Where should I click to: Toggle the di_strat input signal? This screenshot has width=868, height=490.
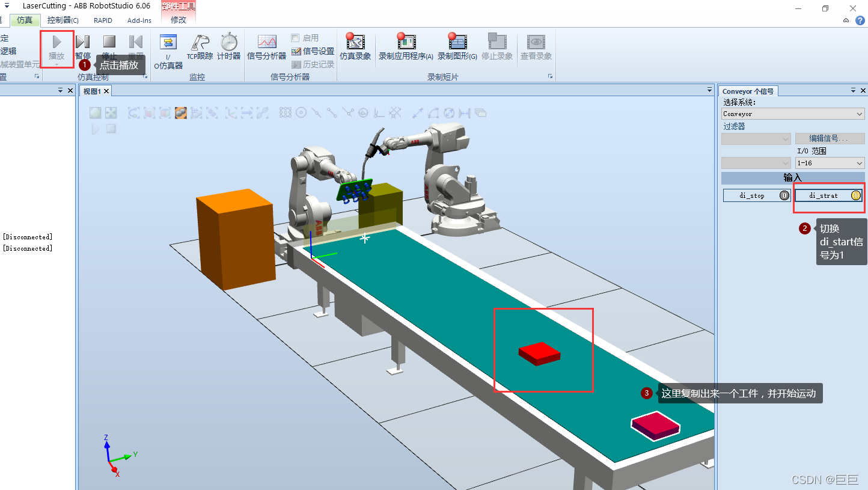coord(828,195)
